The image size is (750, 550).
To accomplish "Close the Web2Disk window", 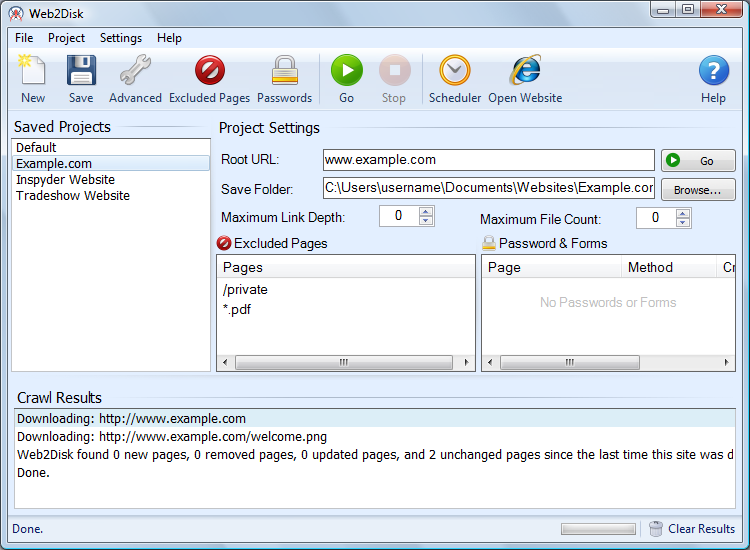I will tap(721, 10).
